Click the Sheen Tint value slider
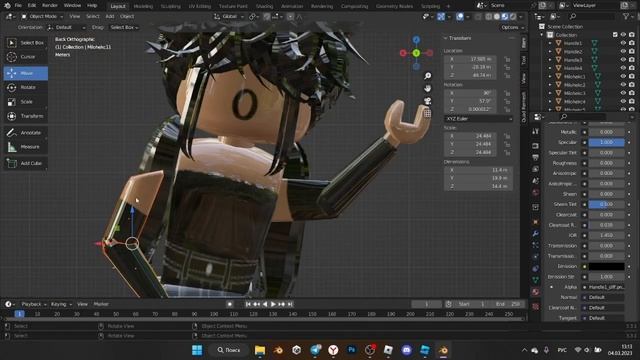The image size is (640, 360). click(607, 204)
